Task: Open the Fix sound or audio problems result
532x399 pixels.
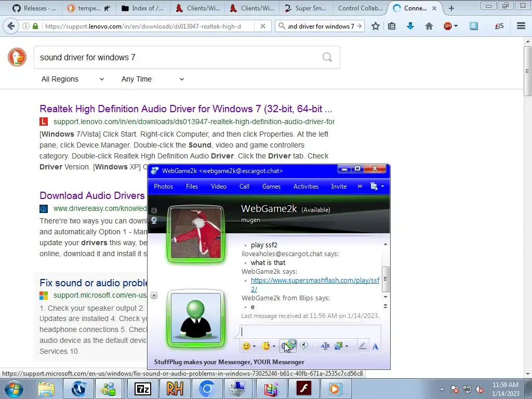Action: point(94,283)
